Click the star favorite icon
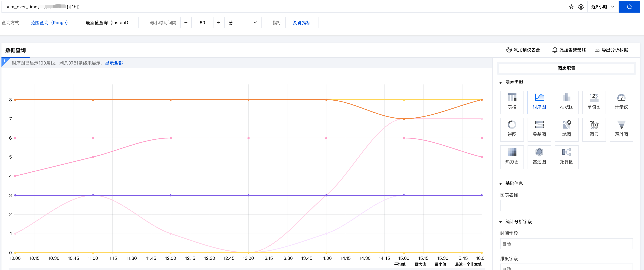 (x=571, y=7)
